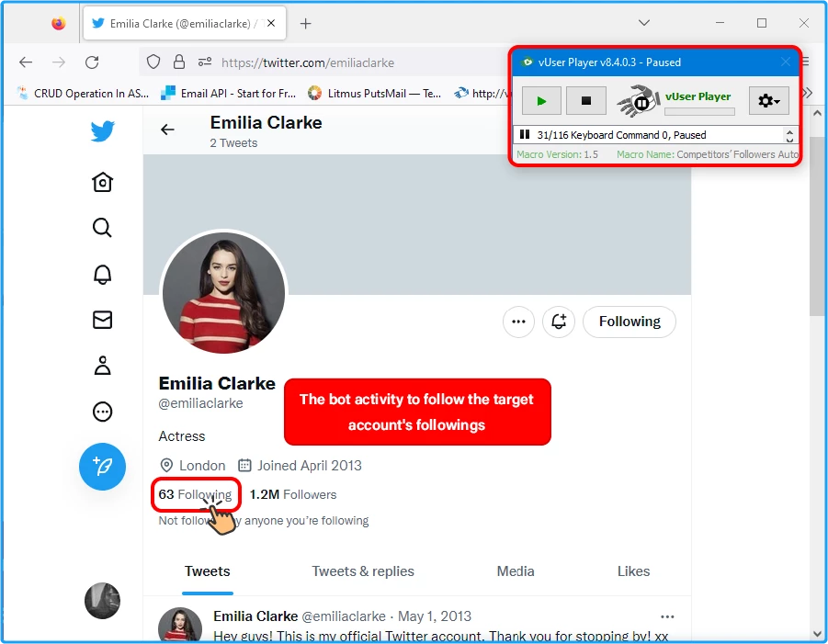The height and width of the screenshot is (644, 828).
Task: Open the May 1, 2013 tweet date link
Action: pyautogui.click(x=435, y=616)
